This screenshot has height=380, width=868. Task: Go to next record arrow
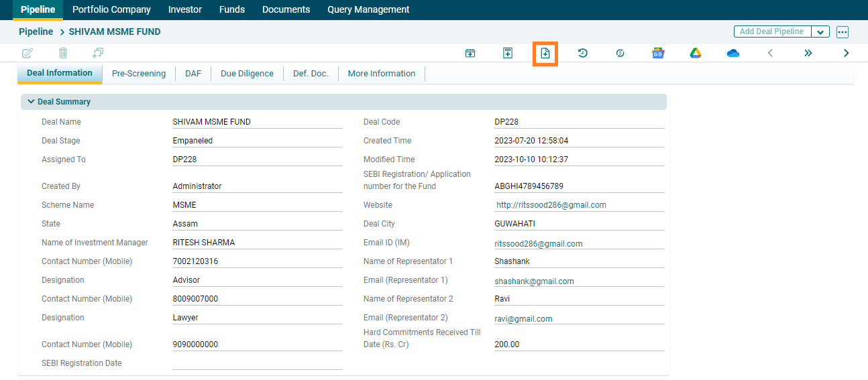846,53
